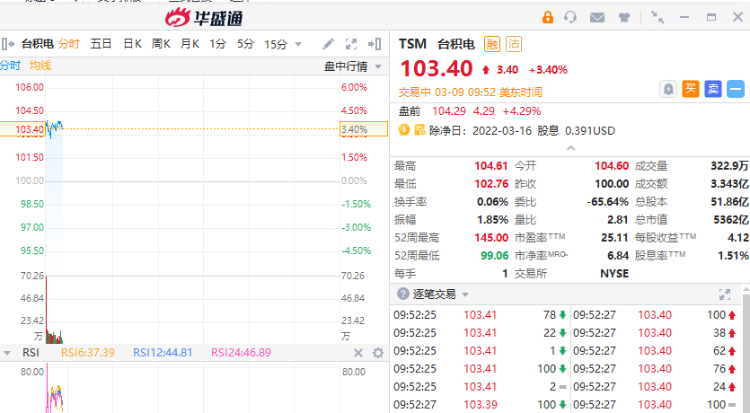
Task: Expand chart to fullscreen icon
Action: pyautogui.click(x=351, y=44)
